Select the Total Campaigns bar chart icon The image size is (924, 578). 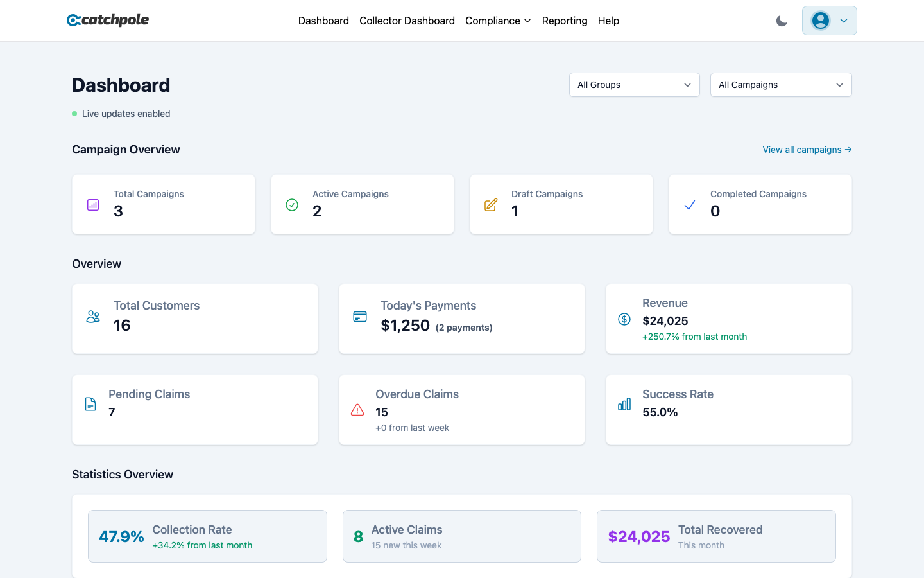tap(92, 204)
